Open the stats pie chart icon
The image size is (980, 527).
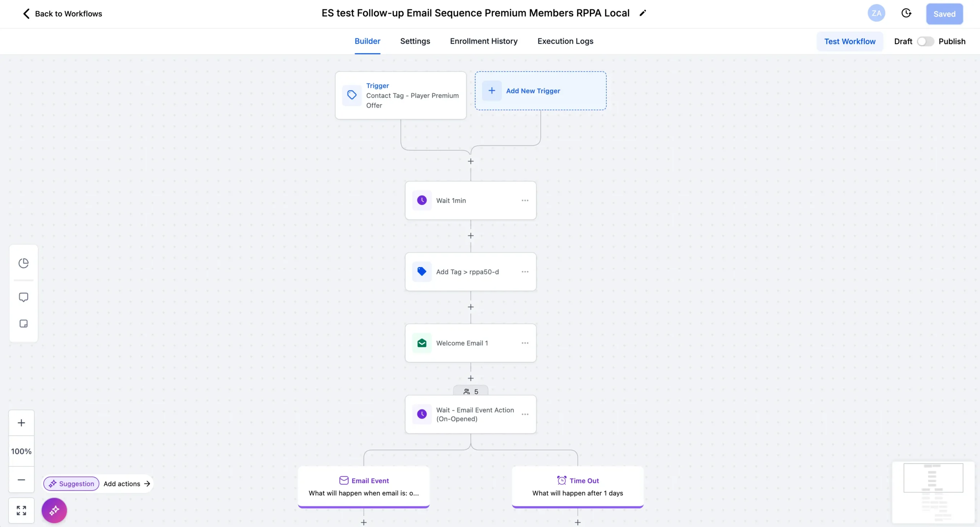pos(24,263)
